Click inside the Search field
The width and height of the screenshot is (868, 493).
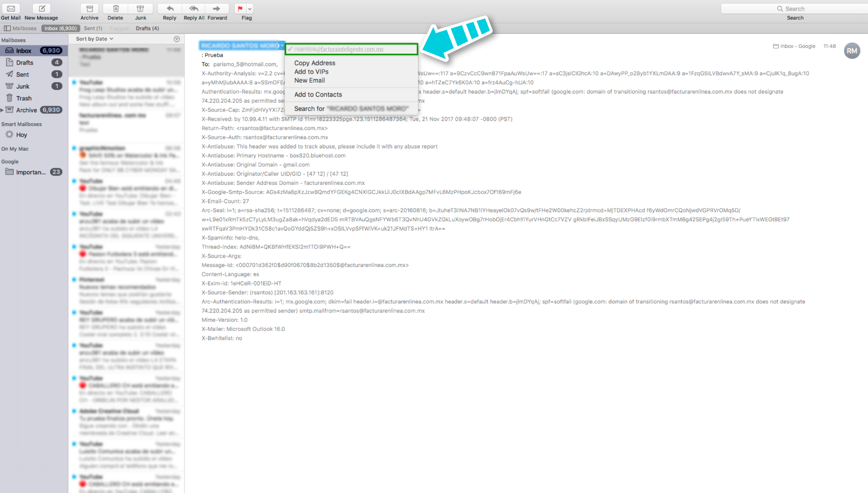coord(794,9)
